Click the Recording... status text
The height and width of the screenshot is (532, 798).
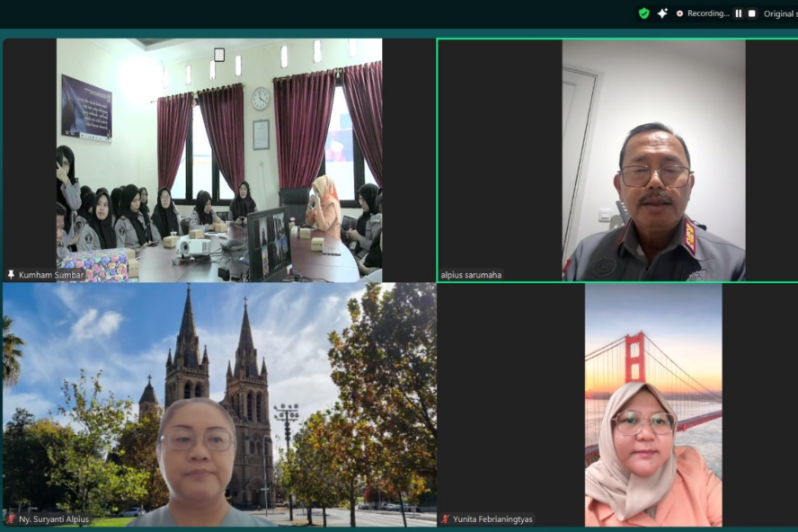(708, 13)
